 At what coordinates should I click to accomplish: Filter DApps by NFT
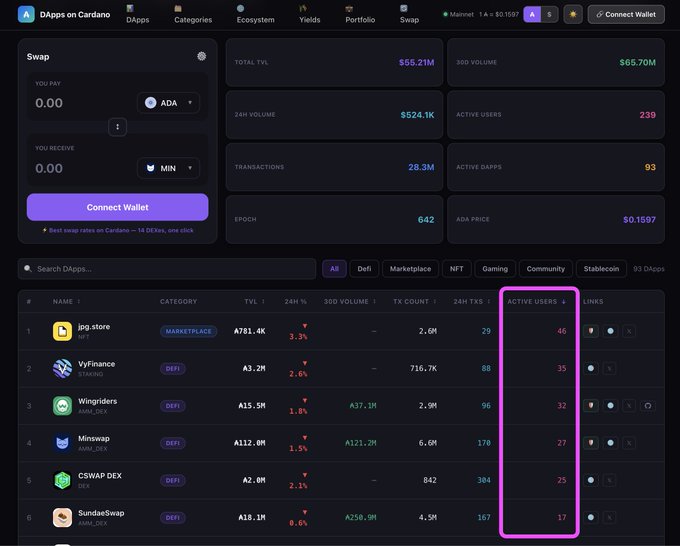(x=457, y=269)
